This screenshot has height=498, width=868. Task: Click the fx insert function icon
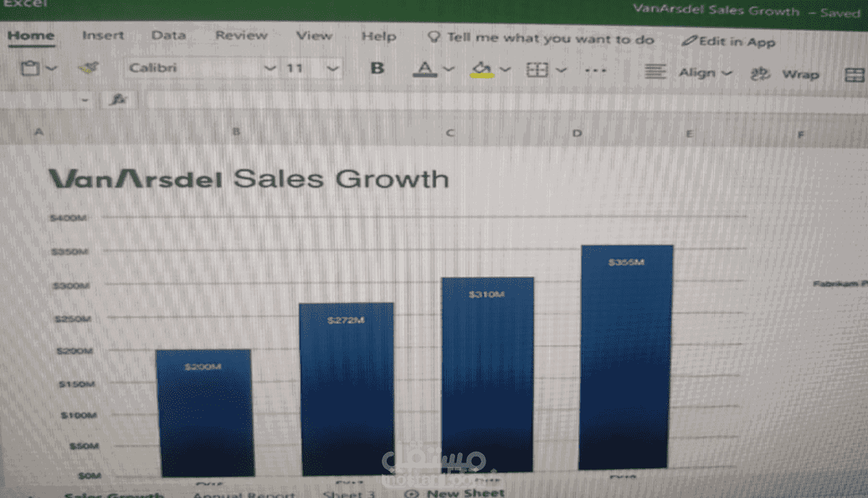pyautogui.click(x=119, y=100)
